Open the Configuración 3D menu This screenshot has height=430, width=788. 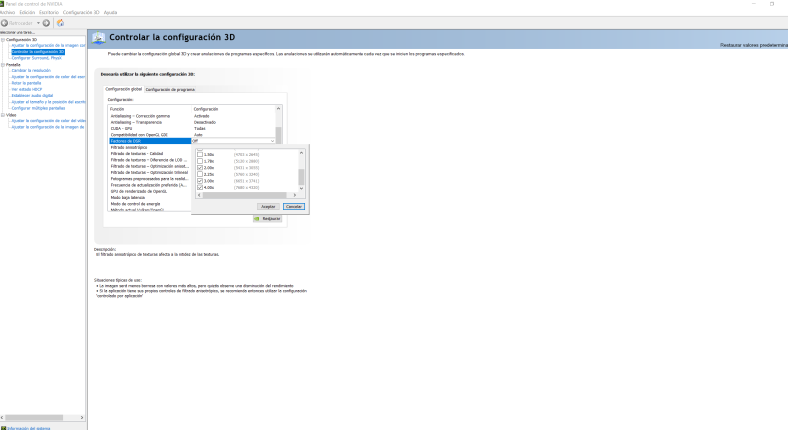point(81,13)
